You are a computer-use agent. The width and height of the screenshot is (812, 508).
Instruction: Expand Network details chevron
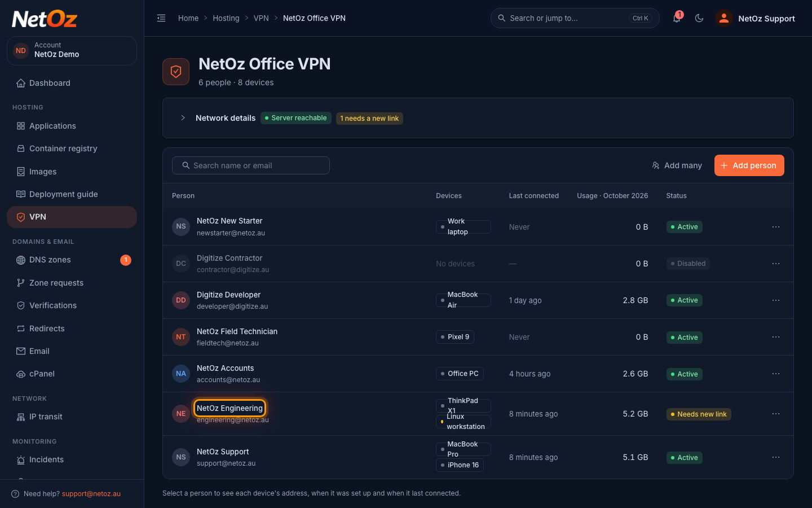(x=183, y=118)
